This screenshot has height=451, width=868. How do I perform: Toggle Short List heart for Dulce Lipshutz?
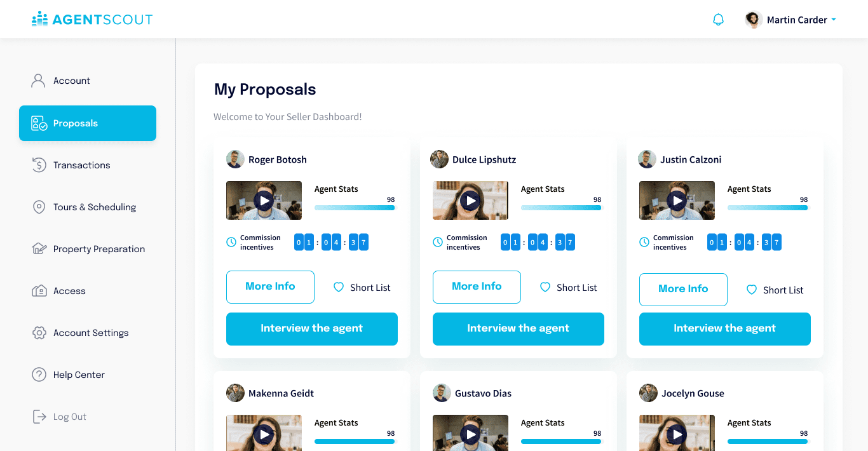(x=545, y=287)
